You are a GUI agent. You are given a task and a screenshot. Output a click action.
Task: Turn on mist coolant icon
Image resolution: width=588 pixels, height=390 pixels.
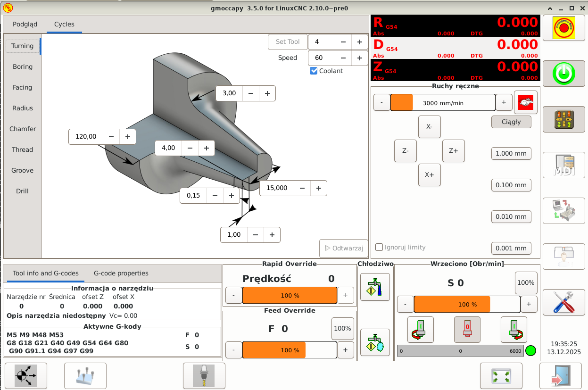click(x=375, y=342)
